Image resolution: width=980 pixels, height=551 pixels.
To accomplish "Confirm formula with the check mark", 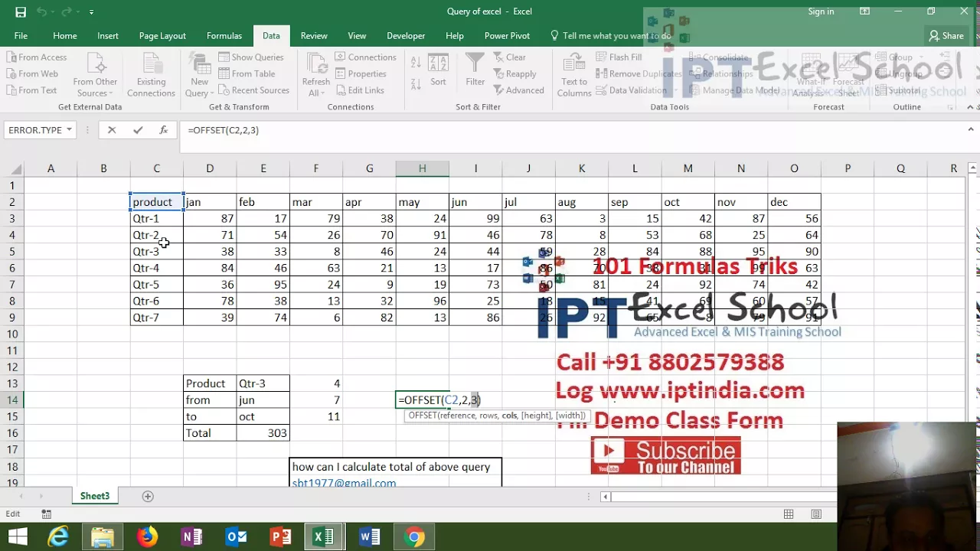I will pos(138,130).
